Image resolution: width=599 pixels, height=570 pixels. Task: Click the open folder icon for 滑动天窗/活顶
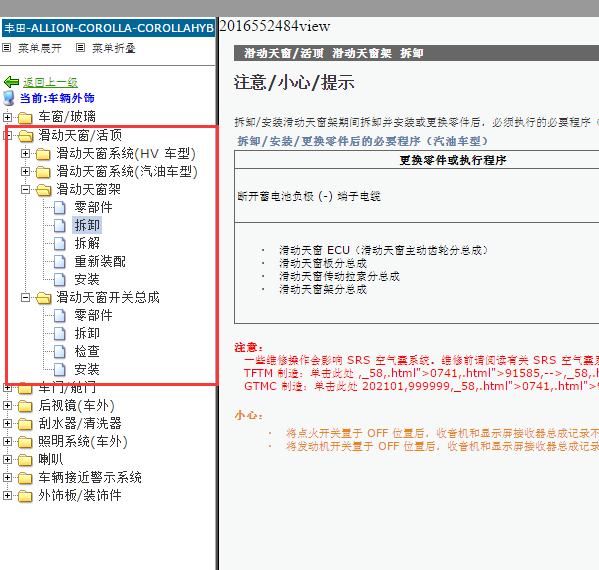click(26, 135)
